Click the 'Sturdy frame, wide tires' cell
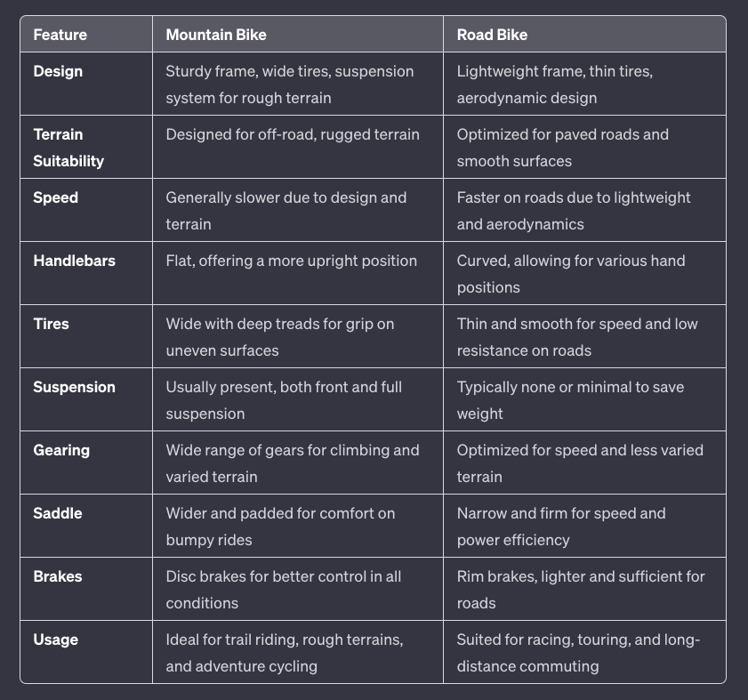 tap(298, 84)
